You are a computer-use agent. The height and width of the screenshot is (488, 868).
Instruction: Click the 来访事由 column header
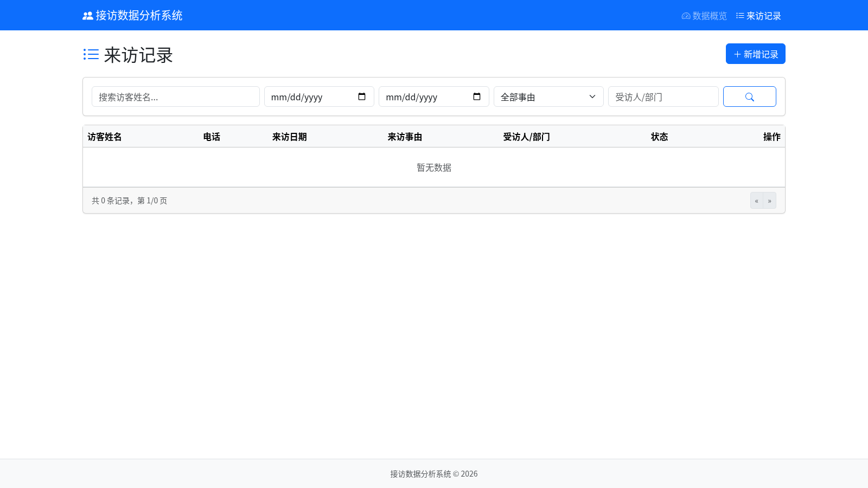click(x=405, y=137)
